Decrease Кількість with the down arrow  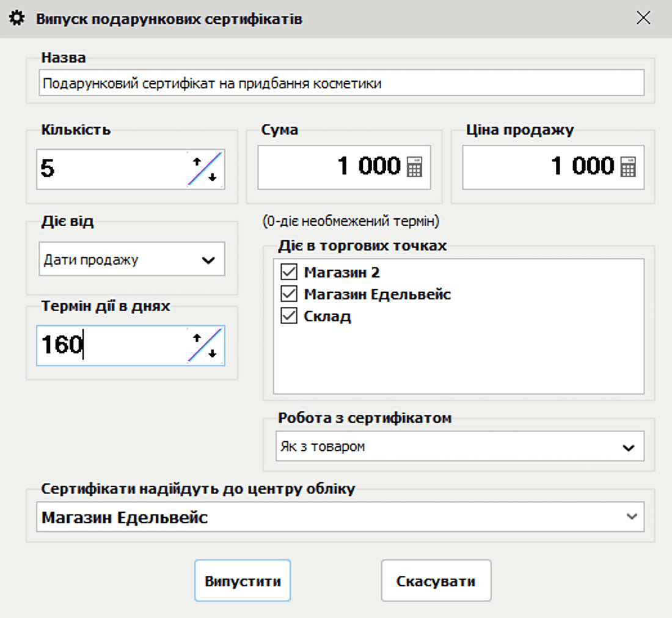(x=213, y=177)
